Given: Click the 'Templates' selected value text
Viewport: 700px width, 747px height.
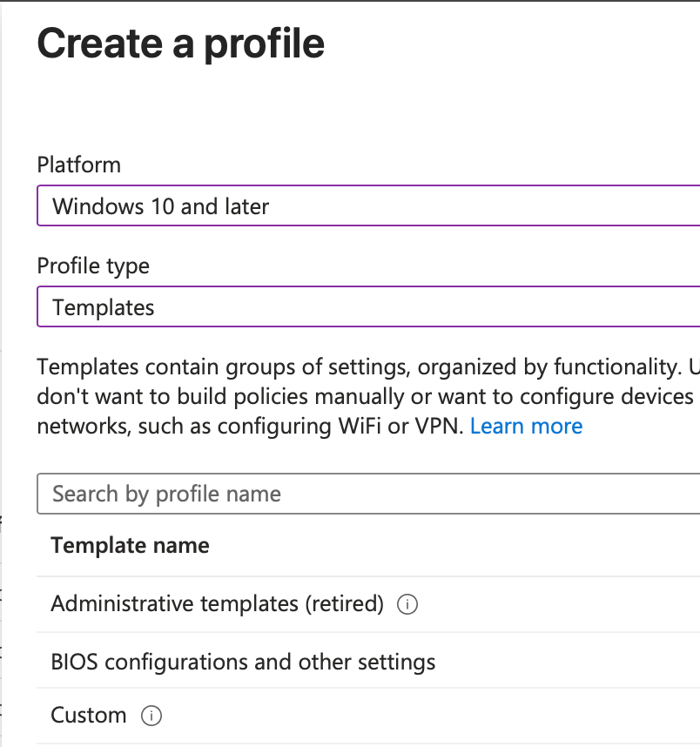Looking at the screenshot, I should click(103, 307).
